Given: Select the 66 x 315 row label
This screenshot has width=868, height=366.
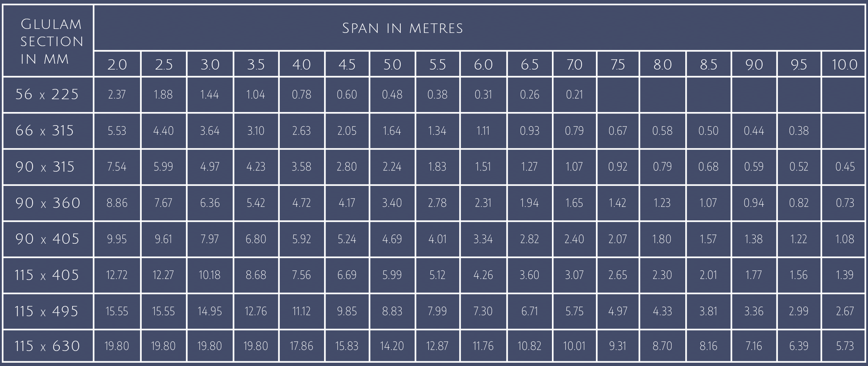Looking at the screenshot, I should point(45,131).
